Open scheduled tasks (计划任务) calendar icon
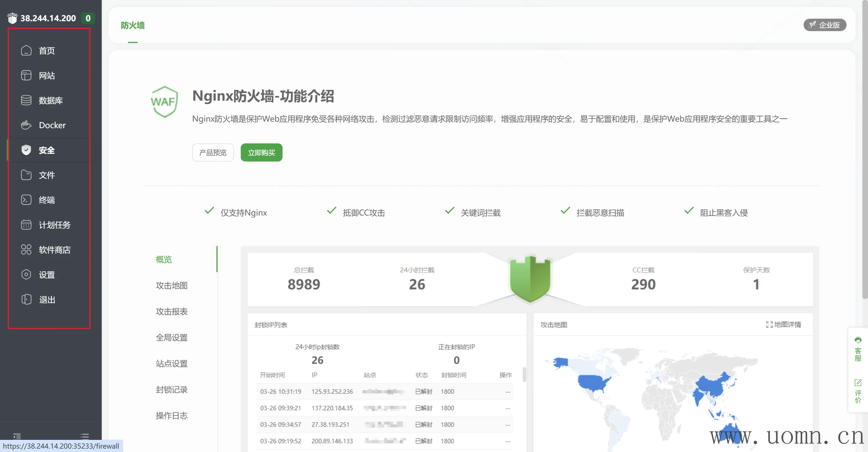 [26, 225]
